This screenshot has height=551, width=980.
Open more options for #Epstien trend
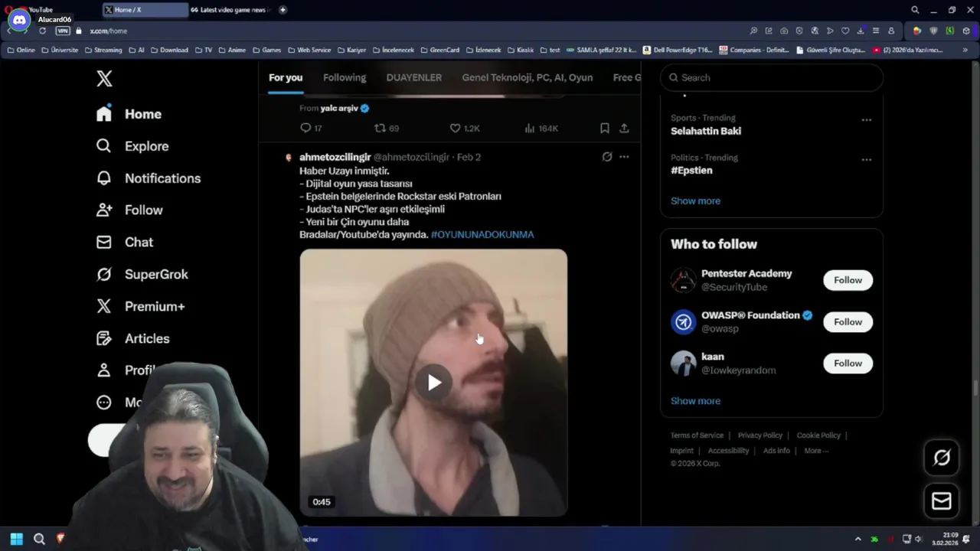(866, 160)
